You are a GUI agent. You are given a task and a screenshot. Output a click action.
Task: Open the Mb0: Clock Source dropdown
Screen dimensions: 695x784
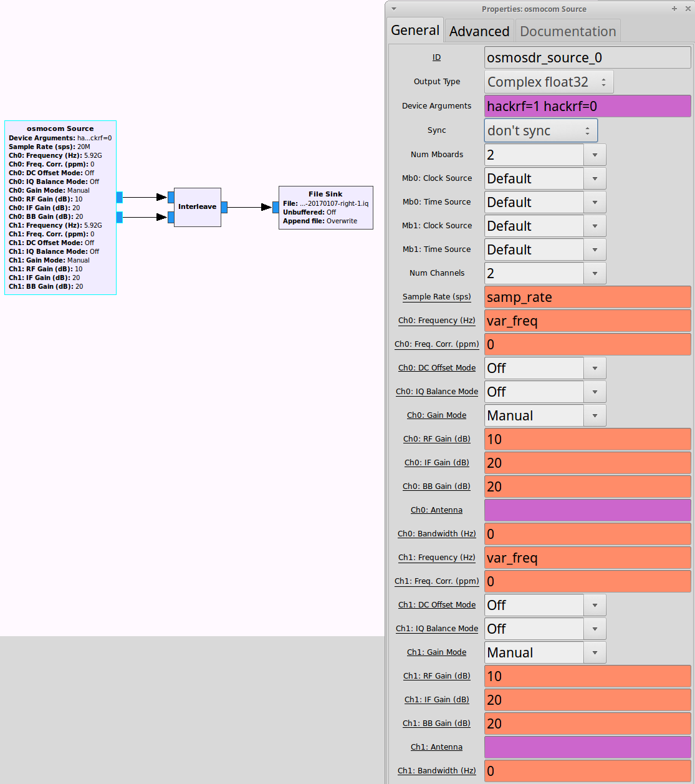[595, 178]
